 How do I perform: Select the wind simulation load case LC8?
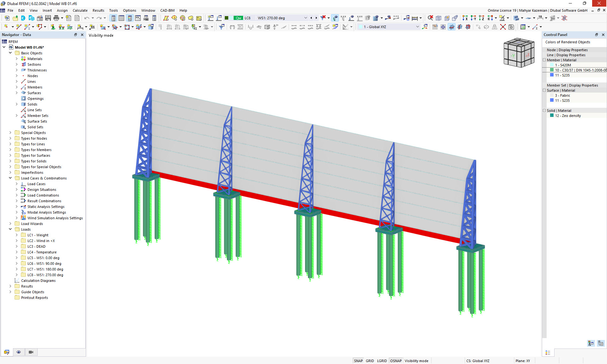pyautogui.click(x=46, y=275)
